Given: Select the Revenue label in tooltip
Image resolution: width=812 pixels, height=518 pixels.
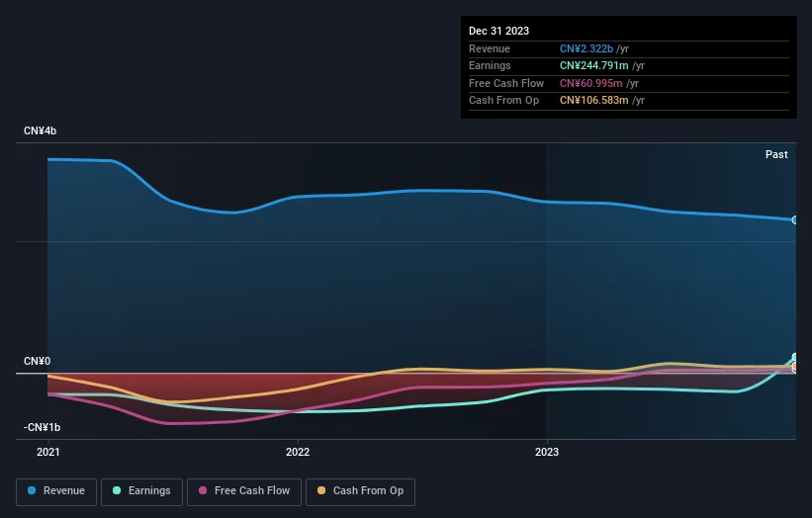Looking at the screenshot, I should (490, 48).
